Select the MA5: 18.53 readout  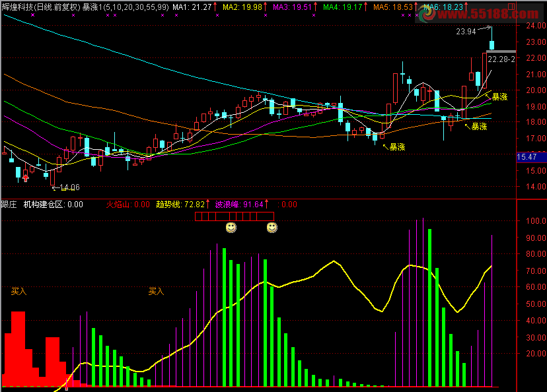(393, 7)
